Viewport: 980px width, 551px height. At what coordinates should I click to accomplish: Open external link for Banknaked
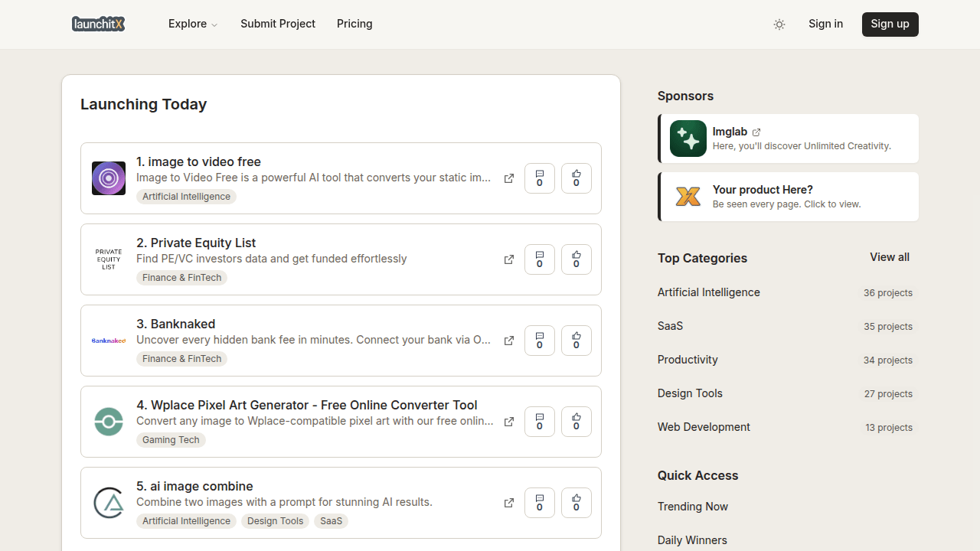pos(509,341)
